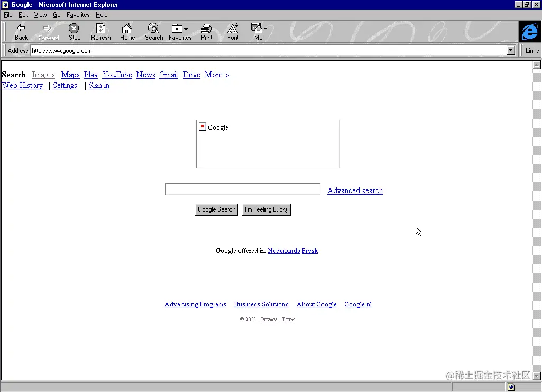Open the News link

click(145, 75)
